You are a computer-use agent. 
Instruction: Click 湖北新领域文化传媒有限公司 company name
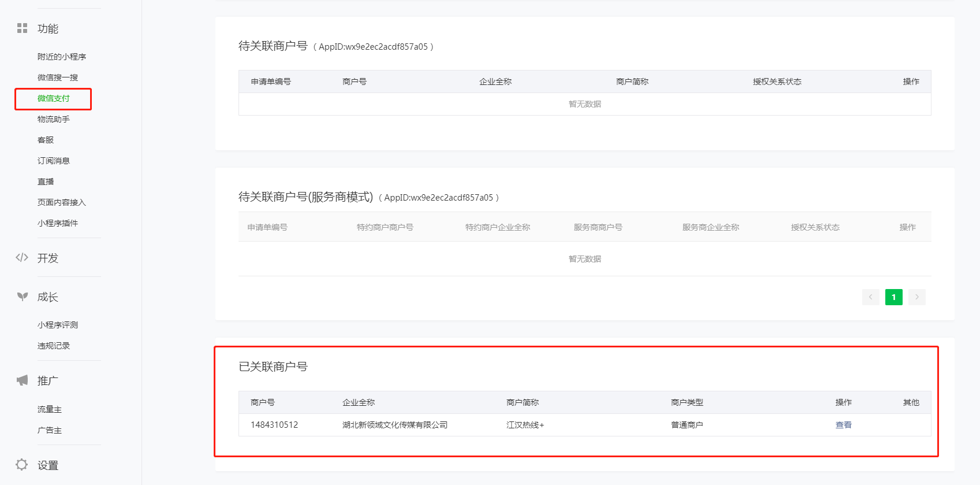[395, 425]
